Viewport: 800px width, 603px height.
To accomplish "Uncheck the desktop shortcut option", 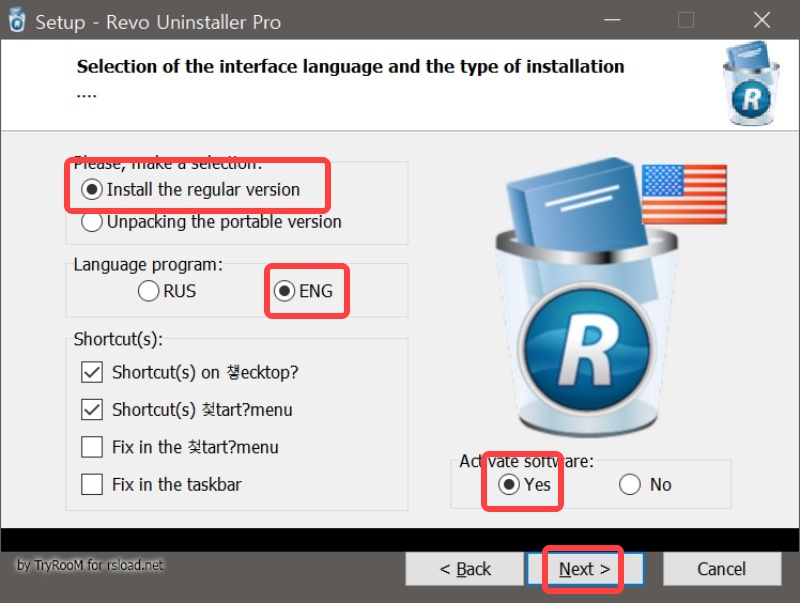I will (90, 371).
